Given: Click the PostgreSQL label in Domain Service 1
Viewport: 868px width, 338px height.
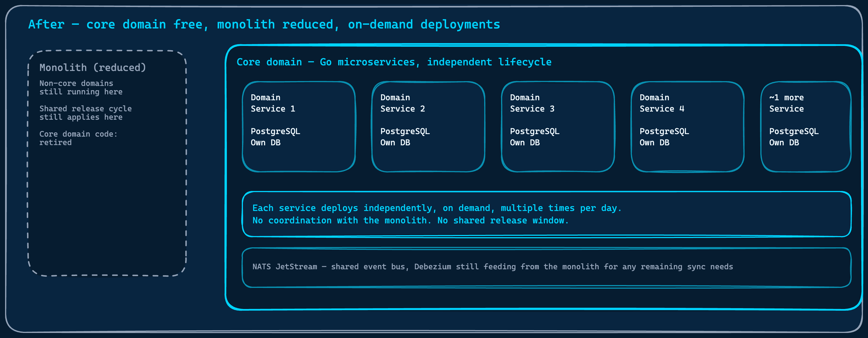Looking at the screenshot, I should (275, 131).
